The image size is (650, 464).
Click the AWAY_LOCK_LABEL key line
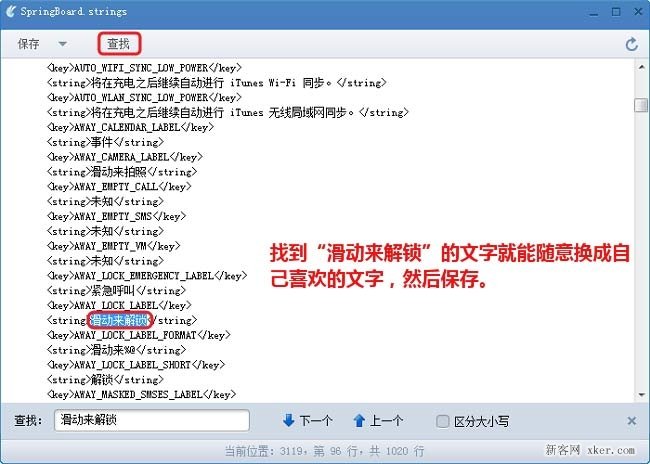pos(119,306)
